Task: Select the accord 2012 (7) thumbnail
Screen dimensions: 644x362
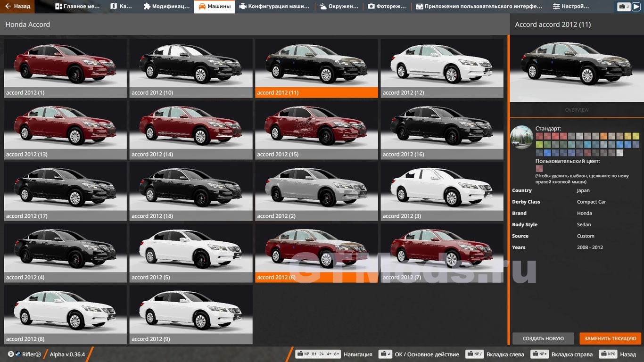Action: pos(442,253)
